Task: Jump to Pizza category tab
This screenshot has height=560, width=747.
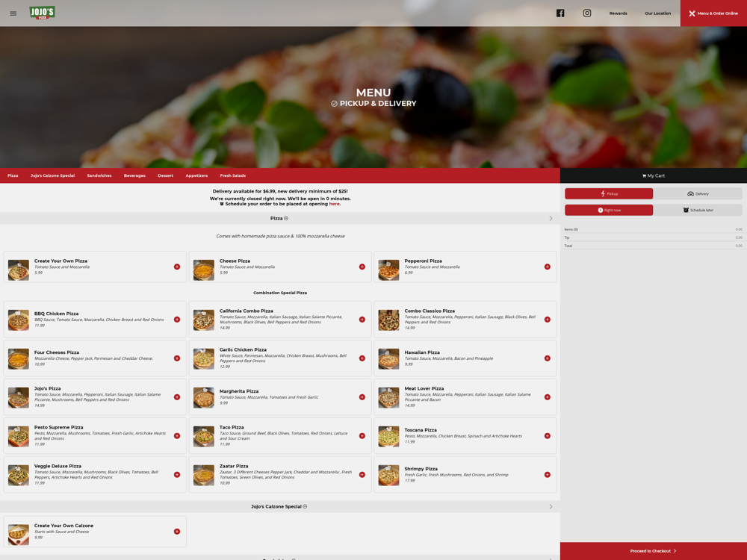Action: [13, 175]
